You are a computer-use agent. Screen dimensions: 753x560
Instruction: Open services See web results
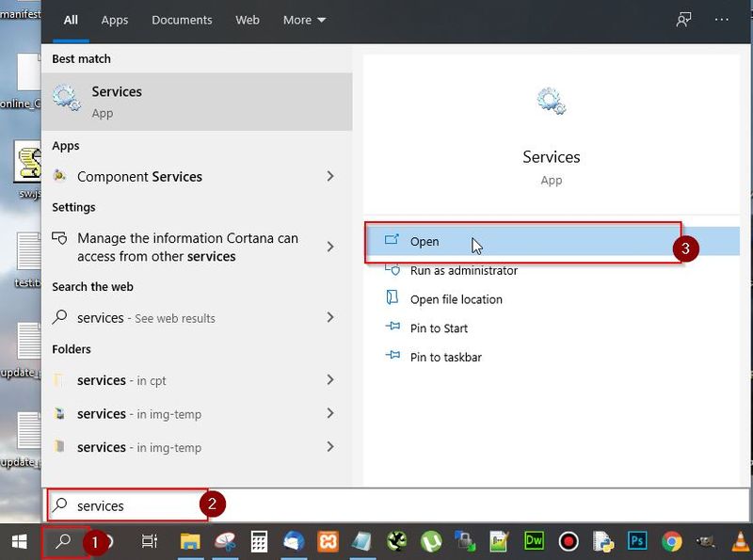[197, 317]
